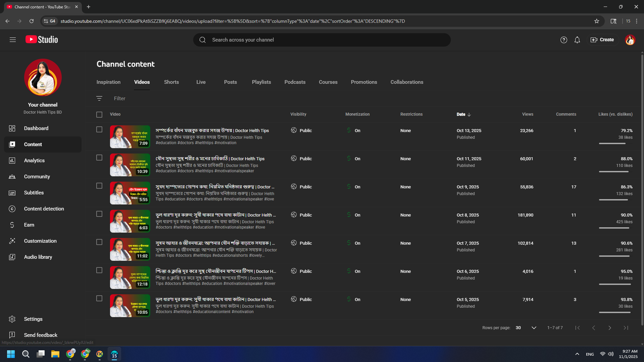The width and height of the screenshot is (644, 362).
Task: Open Content detection in the sidebar
Action: (x=44, y=209)
